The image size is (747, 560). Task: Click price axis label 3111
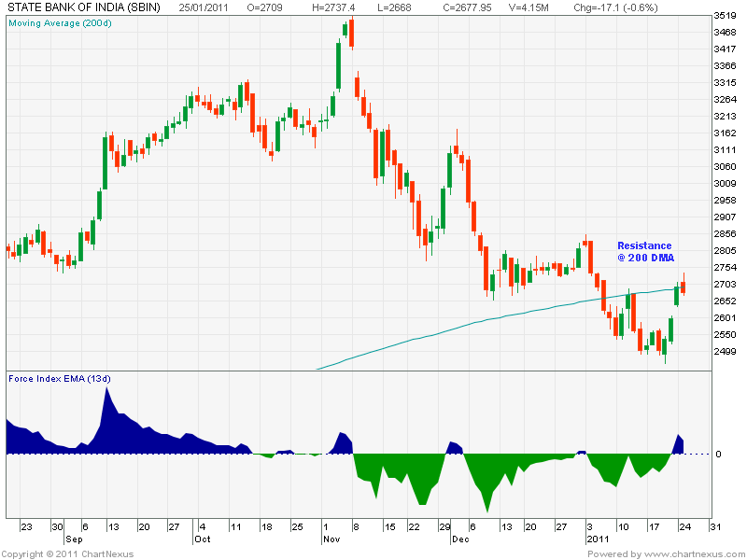coord(725,150)
